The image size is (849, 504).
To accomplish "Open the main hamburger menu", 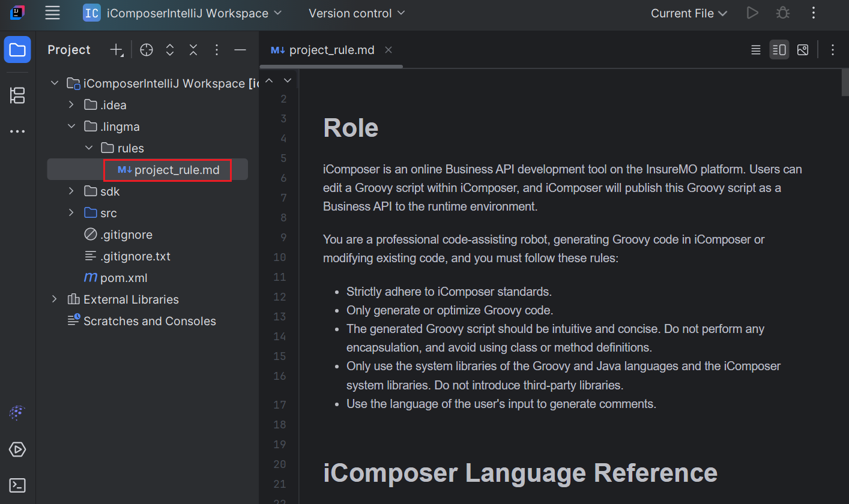I will [53, 13].
